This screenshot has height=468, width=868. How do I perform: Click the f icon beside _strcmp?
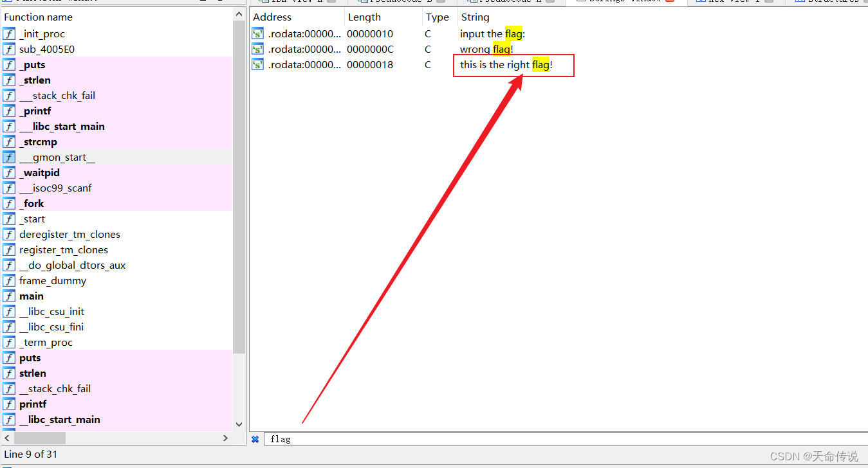tap(9, 141)
